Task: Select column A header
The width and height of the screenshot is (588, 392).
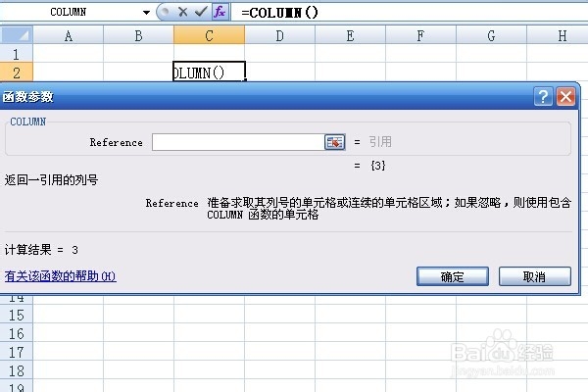Action: coord(69,35)
